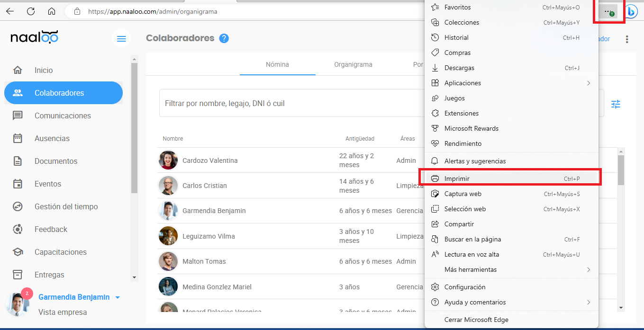Click the Capacitaciones graduation cap icon

pyautogui.click(x=18, y=252)
